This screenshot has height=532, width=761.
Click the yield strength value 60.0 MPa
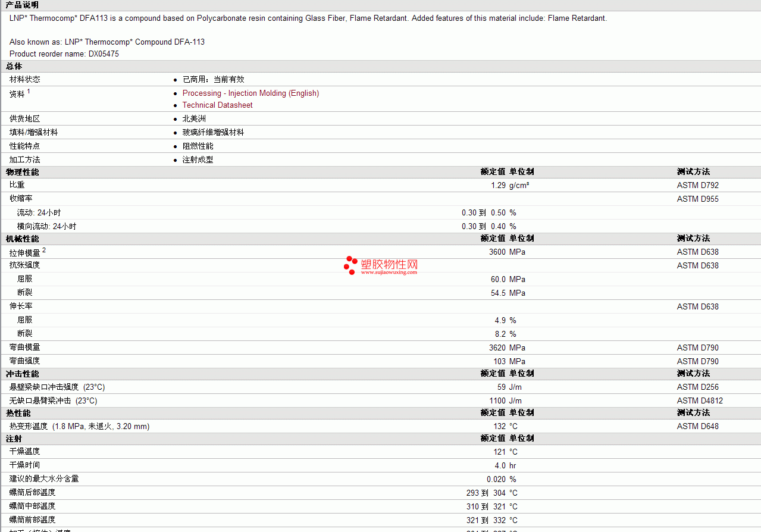(x=508, y=279)
